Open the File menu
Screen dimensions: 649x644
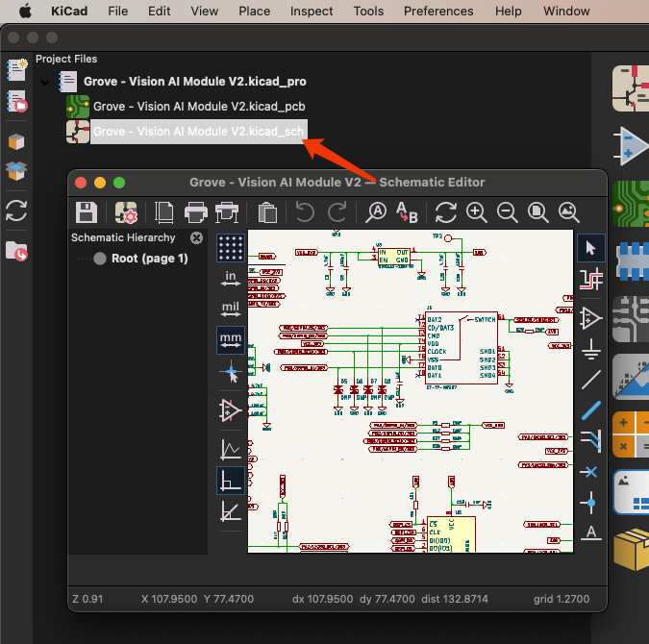(x=118, y=12)
